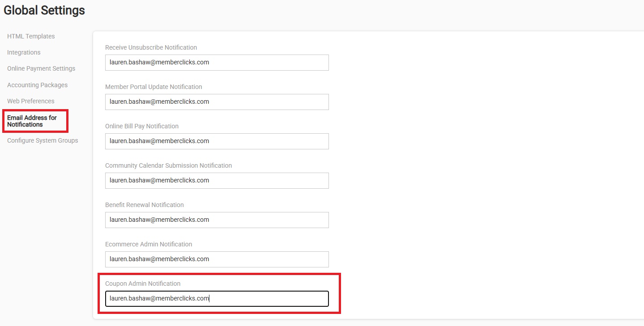Click the Benefit Renewal Notification email box

(217, 220)
